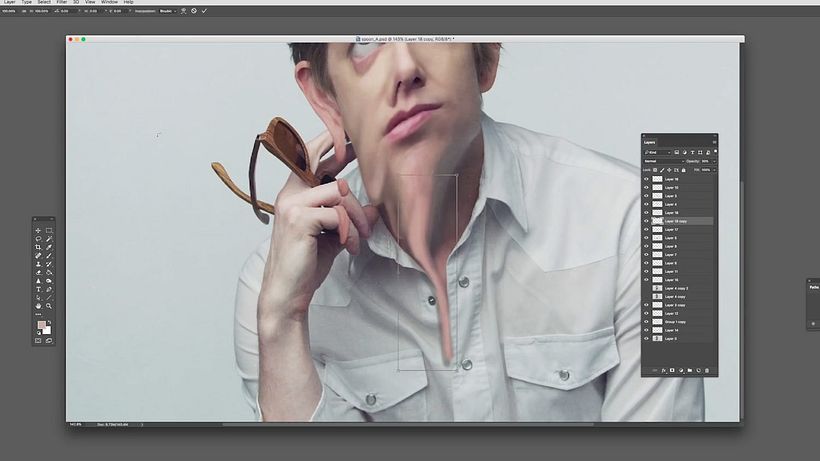Click the foreground color swatch
Screen dimensions: 820x461
pos(41,326)
